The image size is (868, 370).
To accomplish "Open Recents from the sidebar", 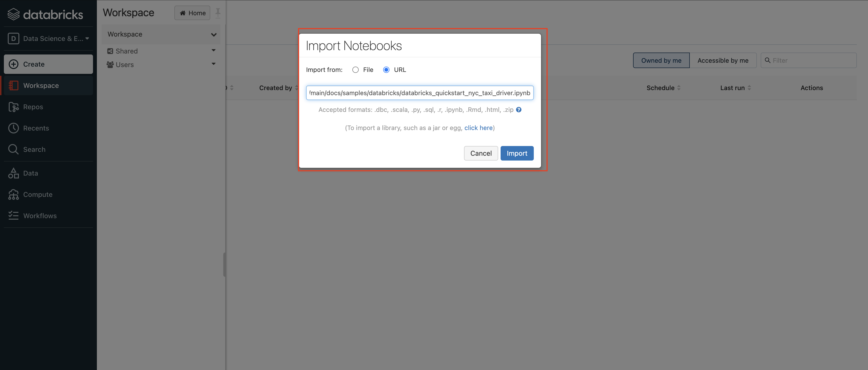I will [36, 128].
